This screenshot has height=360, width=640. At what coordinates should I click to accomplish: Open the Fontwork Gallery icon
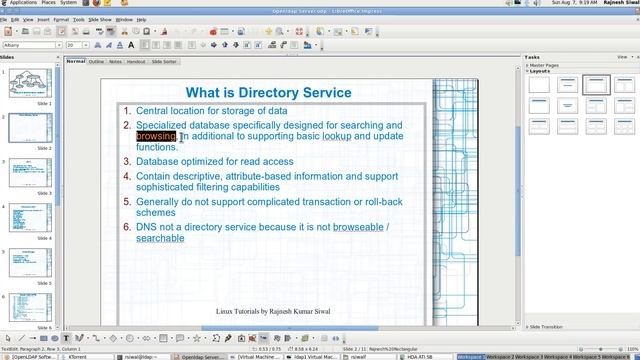coord(241,338)
